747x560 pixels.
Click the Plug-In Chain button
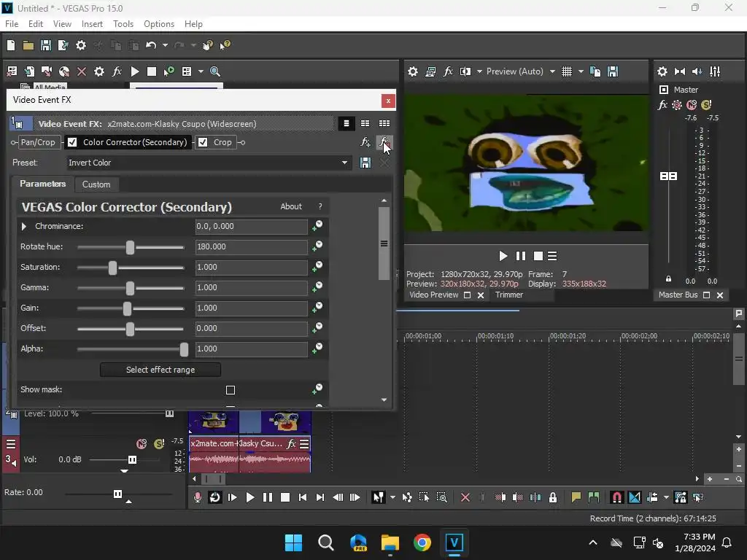coord(365,142)
